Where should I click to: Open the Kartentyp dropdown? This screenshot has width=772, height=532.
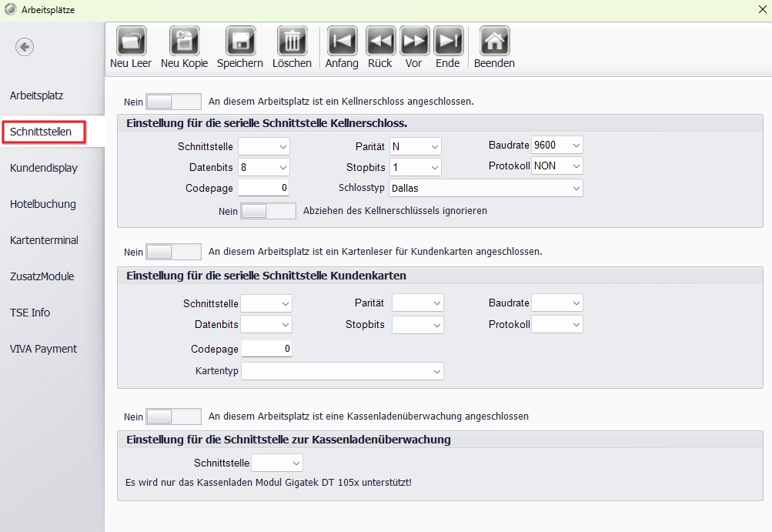[343, 371]
